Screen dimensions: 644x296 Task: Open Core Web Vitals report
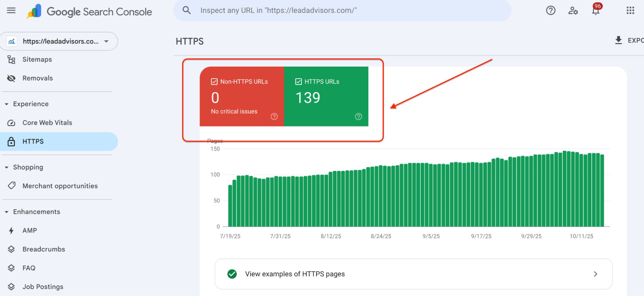tap(47, 123)
